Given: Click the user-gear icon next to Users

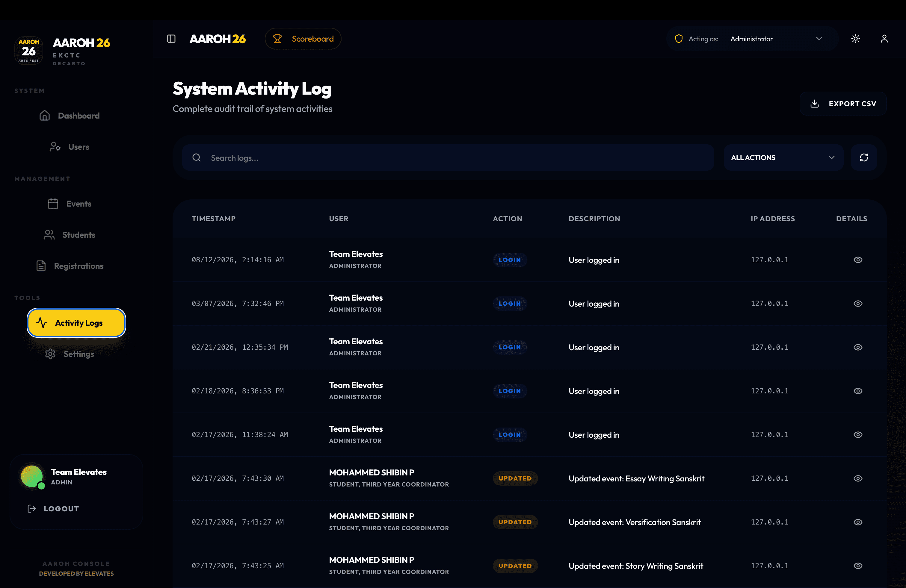Looking at the screenshot, I should click(x=55, y=147).
